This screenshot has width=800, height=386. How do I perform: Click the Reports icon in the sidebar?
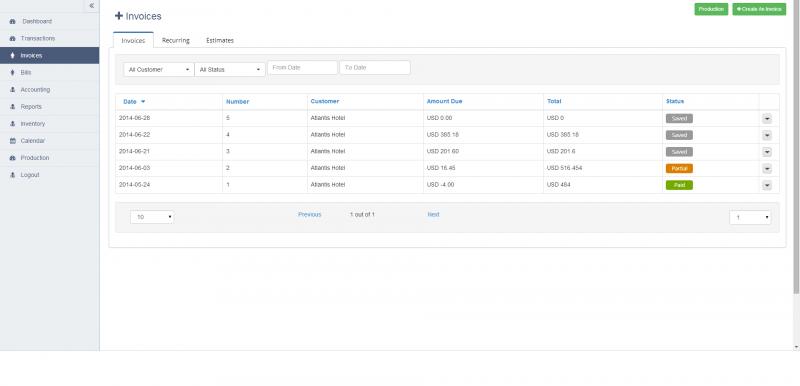(x=12, y=107)
